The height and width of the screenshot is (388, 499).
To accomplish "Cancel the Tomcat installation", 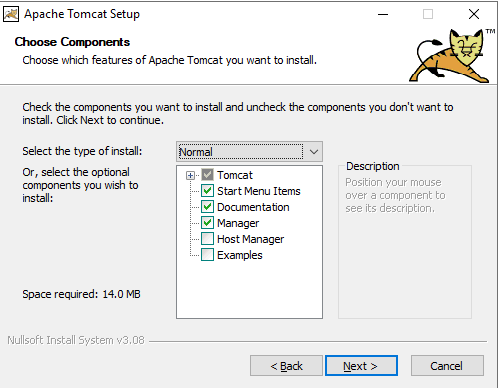I will pos(447,366).
